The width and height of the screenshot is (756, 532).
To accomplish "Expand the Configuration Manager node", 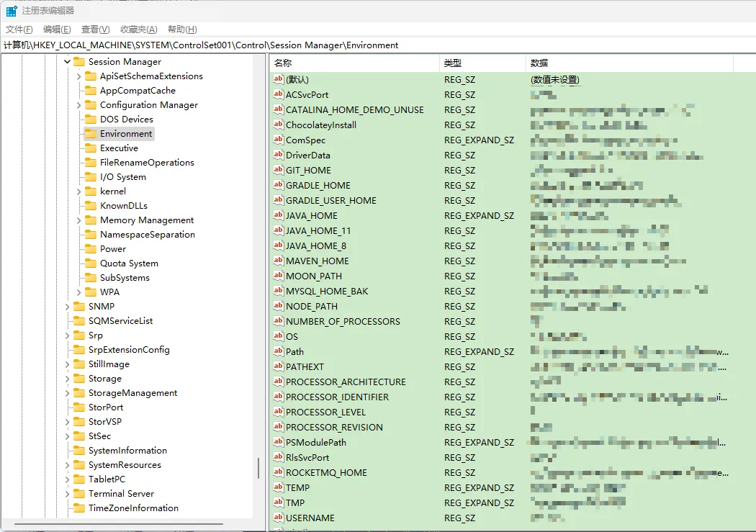I will (78, 105).
